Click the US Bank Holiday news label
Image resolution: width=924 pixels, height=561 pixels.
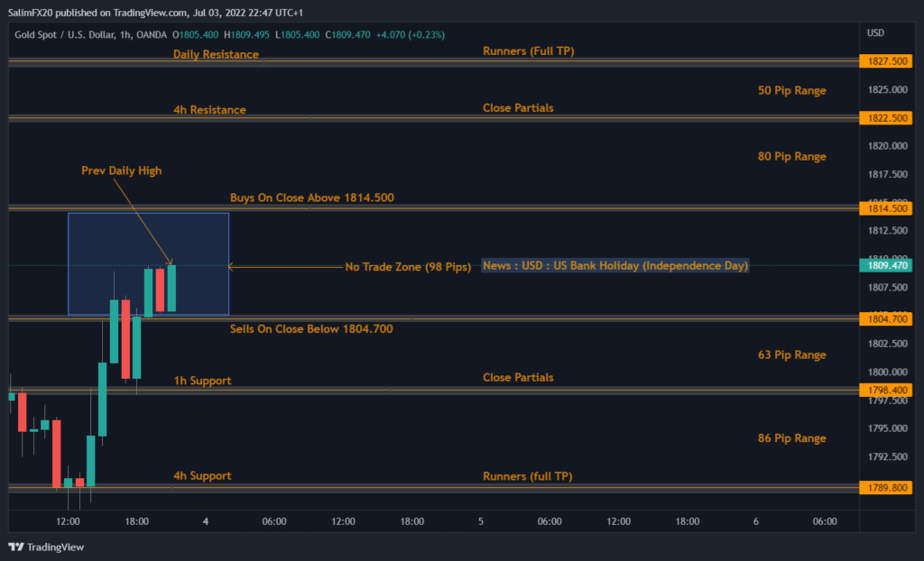[615, 266]
